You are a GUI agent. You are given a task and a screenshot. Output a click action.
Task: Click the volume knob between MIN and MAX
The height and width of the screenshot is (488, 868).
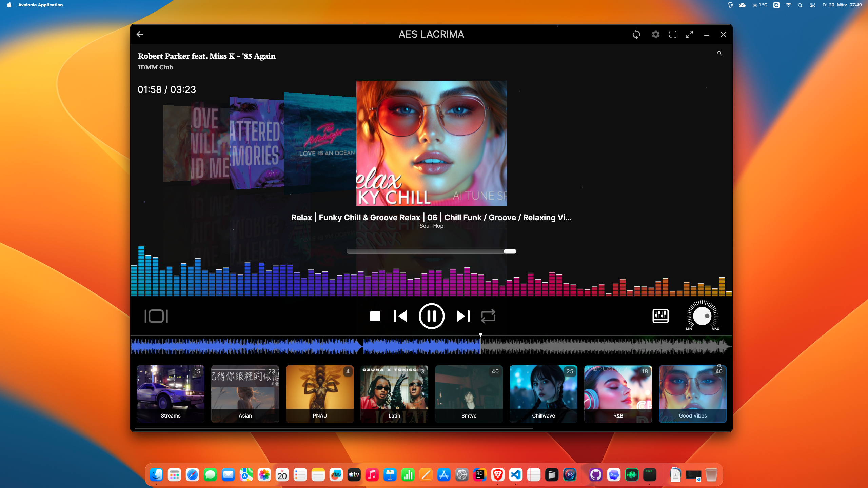(702, 316)
